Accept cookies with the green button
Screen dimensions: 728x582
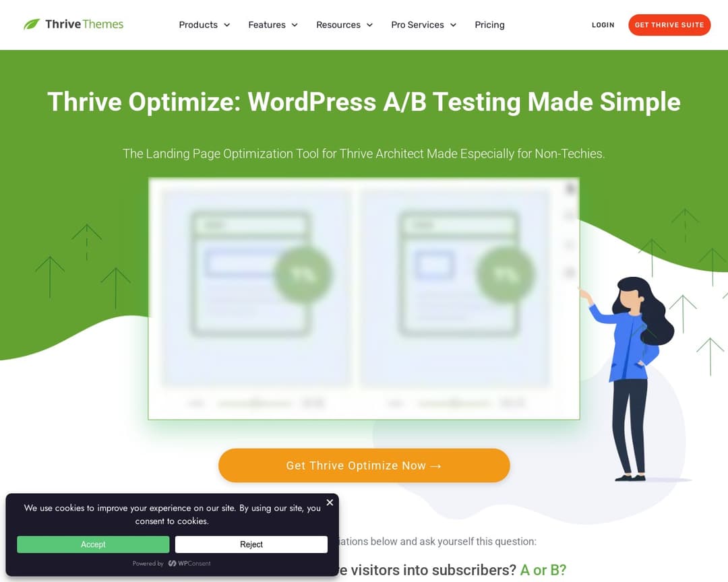[x=93, y=544]
